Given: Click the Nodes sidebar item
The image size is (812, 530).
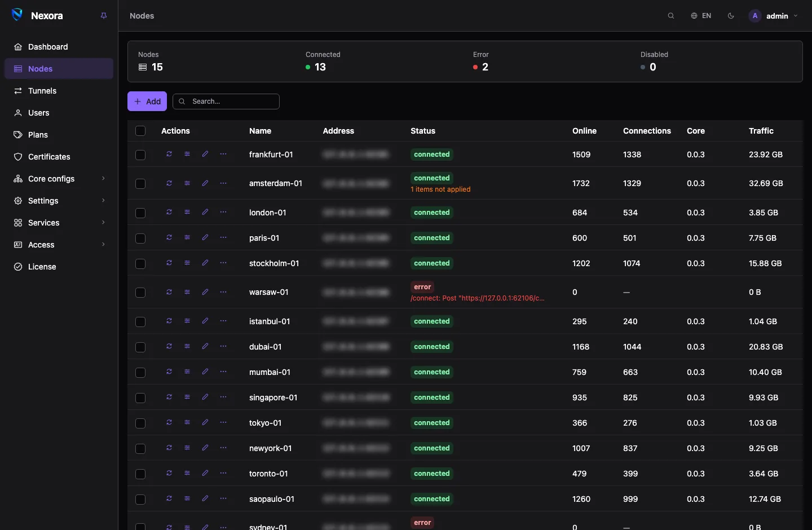Looking at the screenshot, I should pos(59,69).
